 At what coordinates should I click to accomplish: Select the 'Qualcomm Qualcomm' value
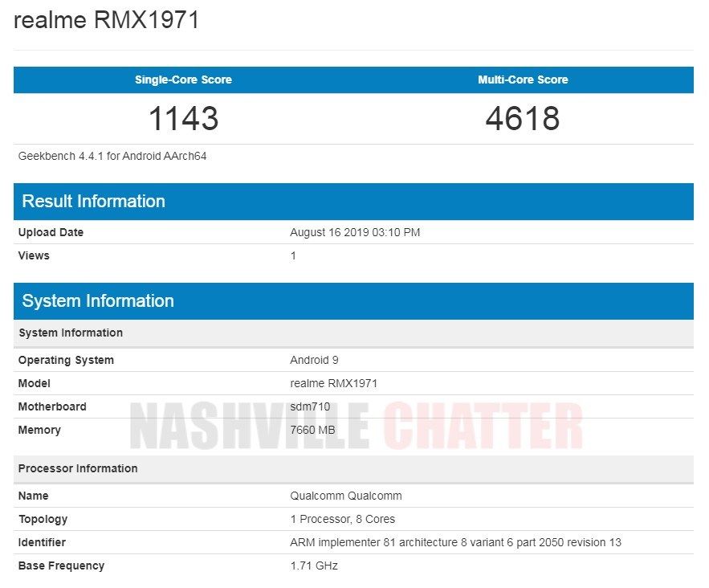pos(346,496)
